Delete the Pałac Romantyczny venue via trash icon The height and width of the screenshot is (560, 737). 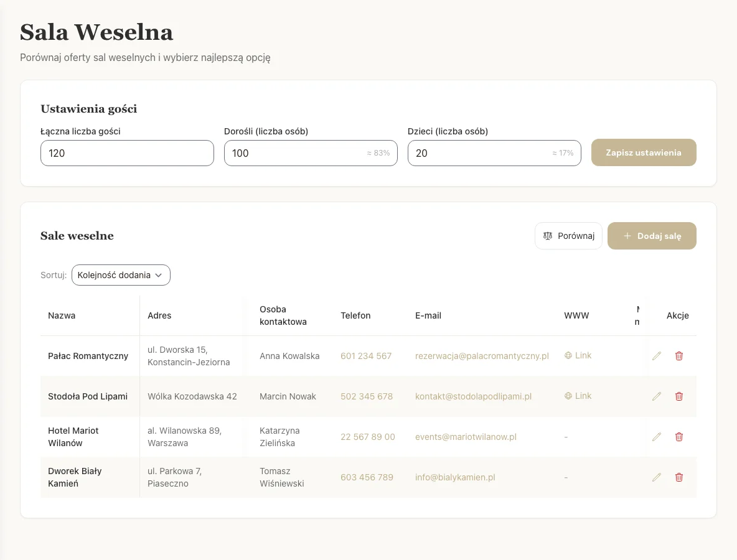pos(679,356)
